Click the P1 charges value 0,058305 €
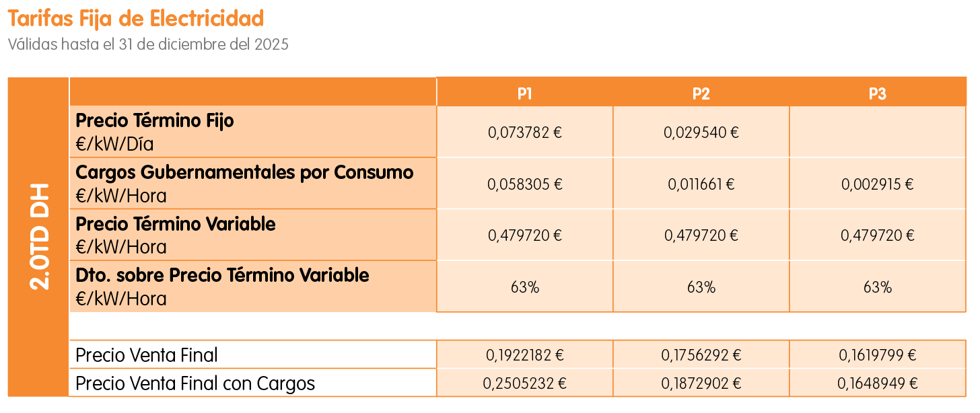Screen dimensions: 980x413 pos(525,184)
